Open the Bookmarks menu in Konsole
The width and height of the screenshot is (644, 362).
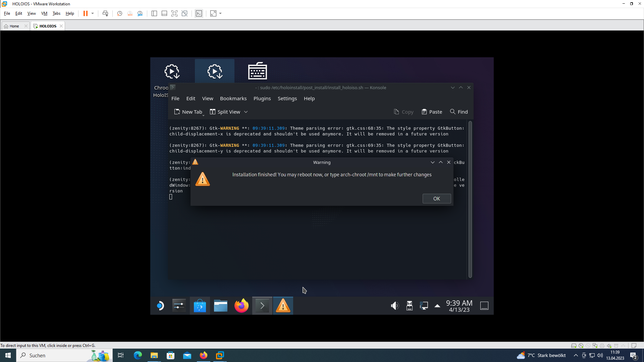coord(233,98)
